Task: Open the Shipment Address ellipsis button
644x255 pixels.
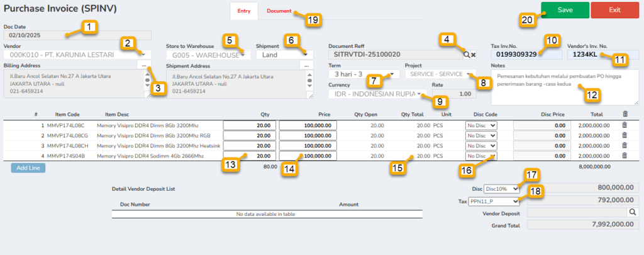Action: tap(306, 65)
